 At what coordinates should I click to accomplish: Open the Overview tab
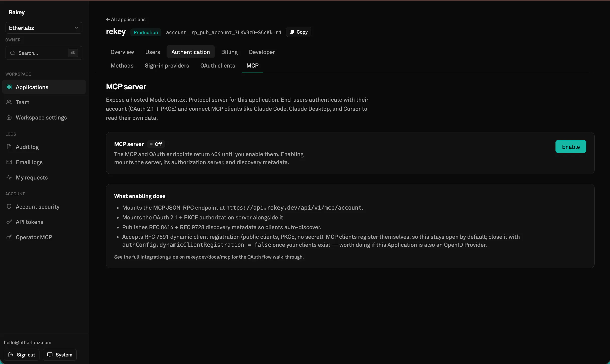tap(122, 52)
